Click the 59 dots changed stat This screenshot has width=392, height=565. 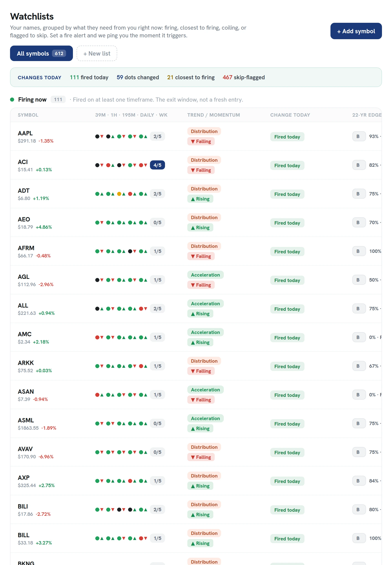pyautogui.click(x=138, y=77)
